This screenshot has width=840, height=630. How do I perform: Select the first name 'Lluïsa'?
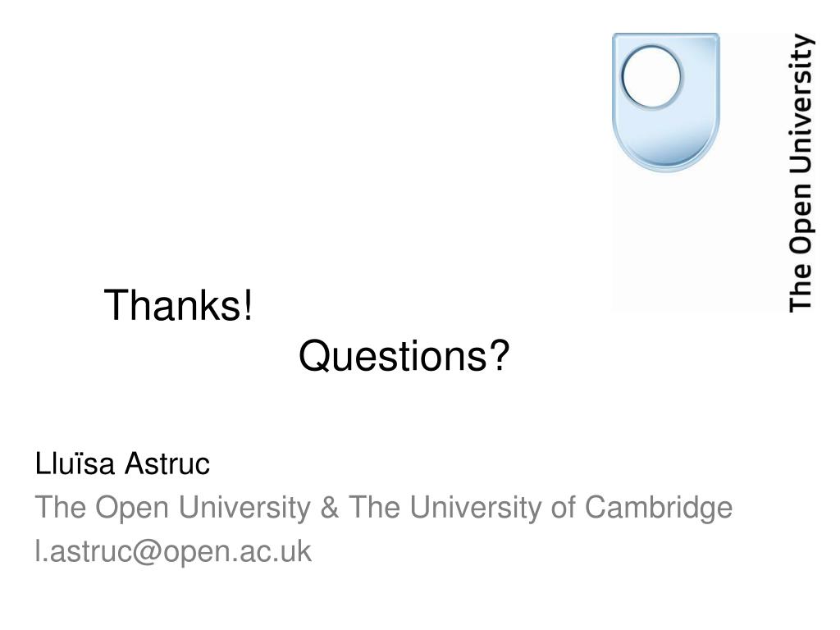[x=75, y=463]
